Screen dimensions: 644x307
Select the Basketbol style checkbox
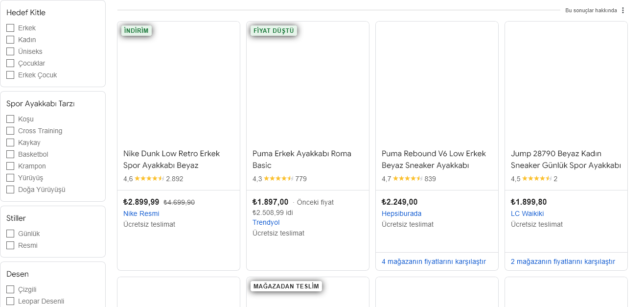click(x=10, y=154)
